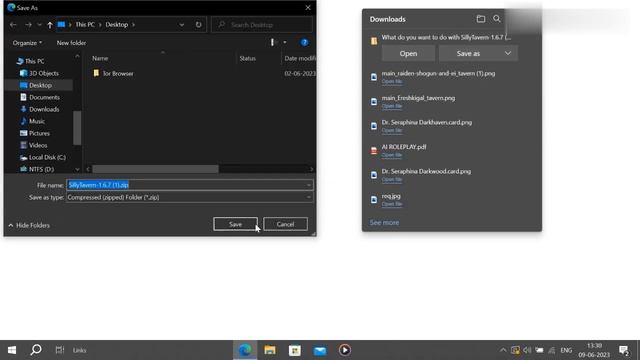Open file link for AI ROLEPLAY.pdf
The height and width of the screenshot is (360, 640).
coord(392,155)
